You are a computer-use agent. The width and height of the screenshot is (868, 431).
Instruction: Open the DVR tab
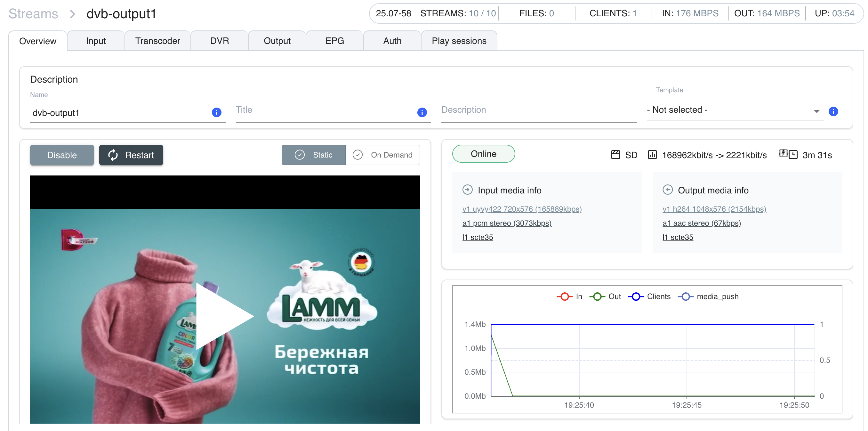click(x=219, y=41)
